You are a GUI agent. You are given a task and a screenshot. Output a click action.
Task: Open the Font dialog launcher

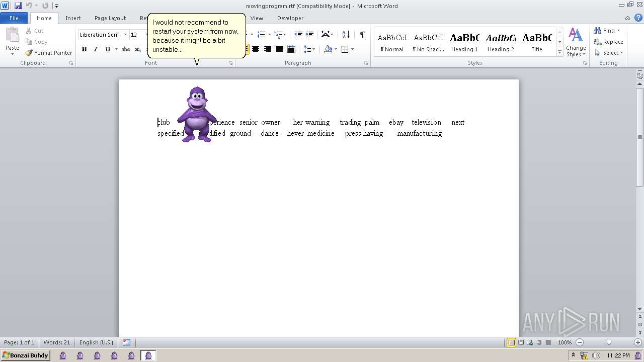point(231,63)
